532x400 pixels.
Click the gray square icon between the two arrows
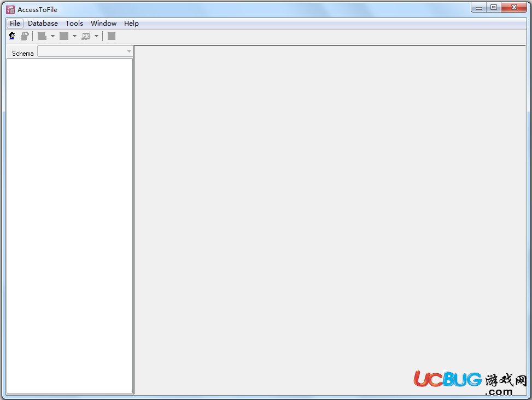point(64,36)
